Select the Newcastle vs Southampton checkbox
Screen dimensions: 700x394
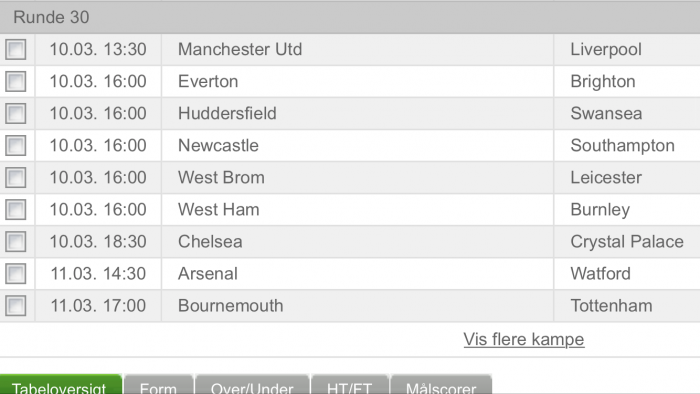(x=16, y=146)
